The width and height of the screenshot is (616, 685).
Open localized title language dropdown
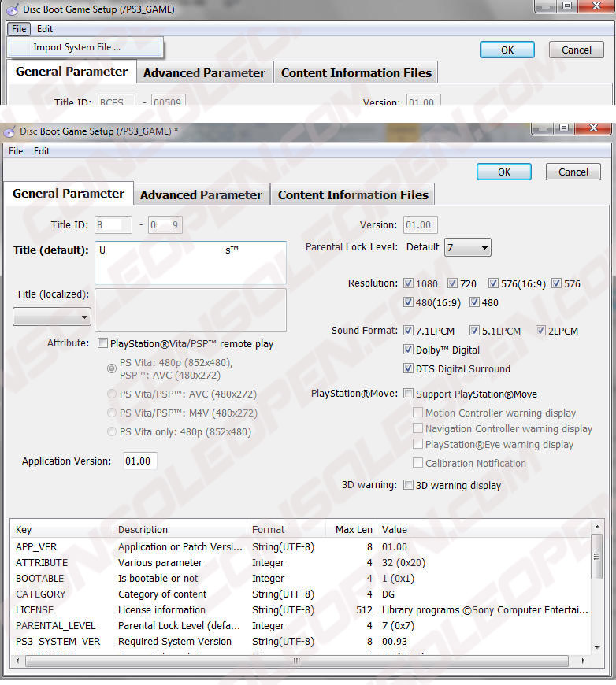pos(52,317)
